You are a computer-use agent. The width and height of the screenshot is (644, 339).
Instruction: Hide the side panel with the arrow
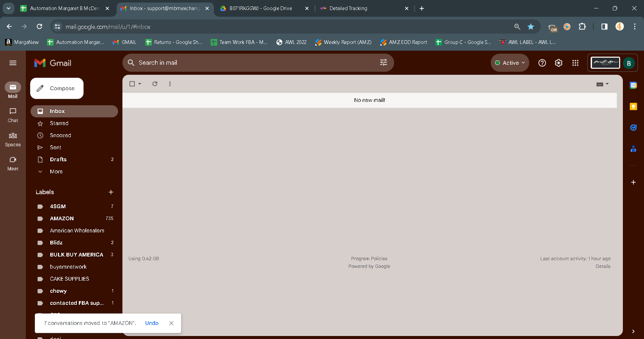(x=633, y=331)
